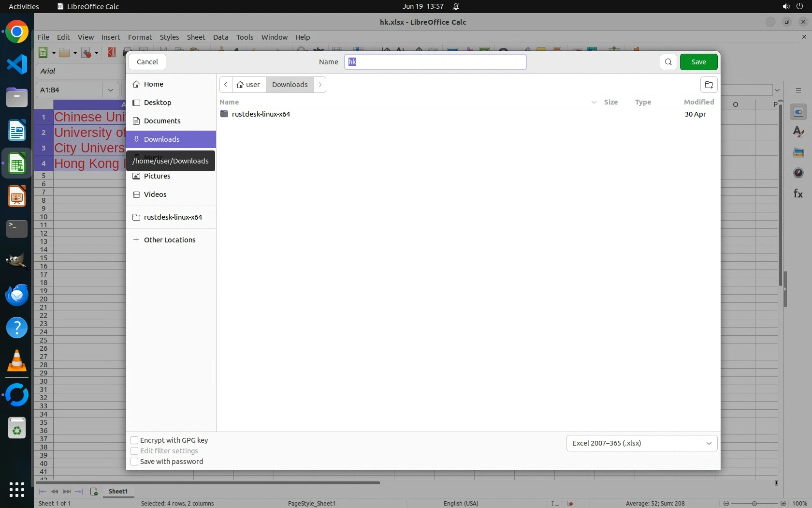Select Documents in the places sidebar
The width and height of the screenshot is (812, 508).
162,121
